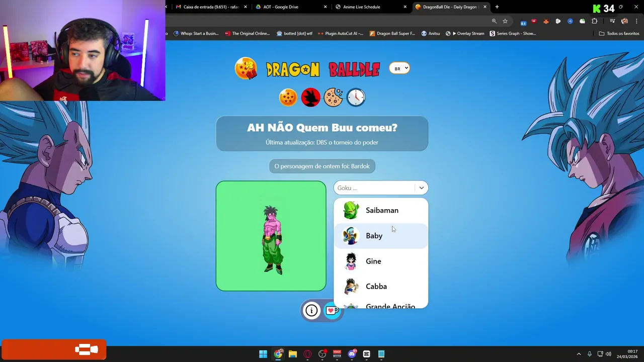Open OBS Studio from the taskbar
This screenshot has height=362, width=644.
323,354
